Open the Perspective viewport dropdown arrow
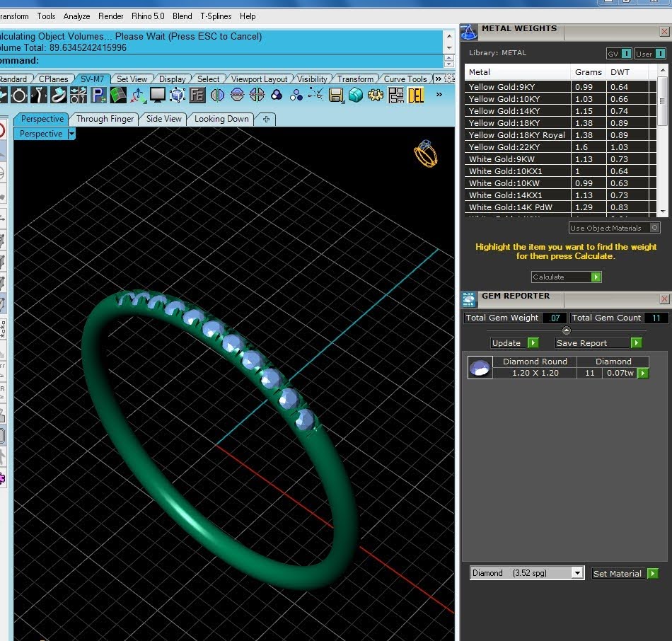672x641 pixels. [x=71, y=134]
